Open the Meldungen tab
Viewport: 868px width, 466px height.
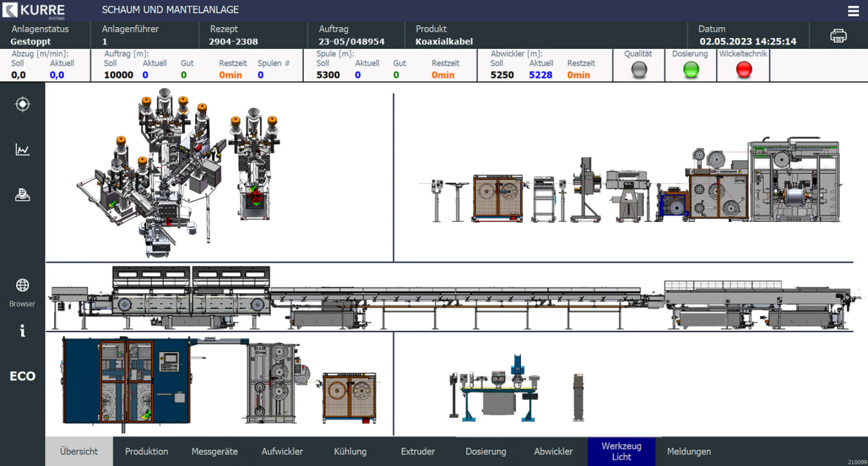[x=689, y=451]
